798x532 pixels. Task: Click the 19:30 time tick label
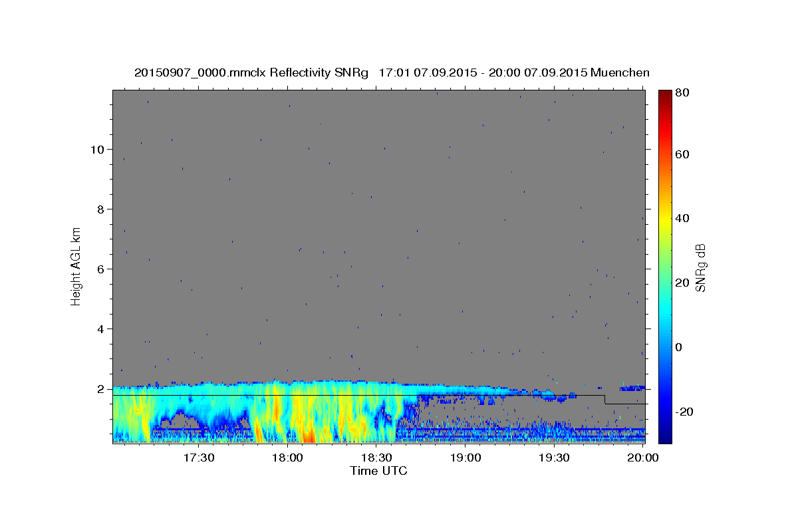[x=554, y=458]
